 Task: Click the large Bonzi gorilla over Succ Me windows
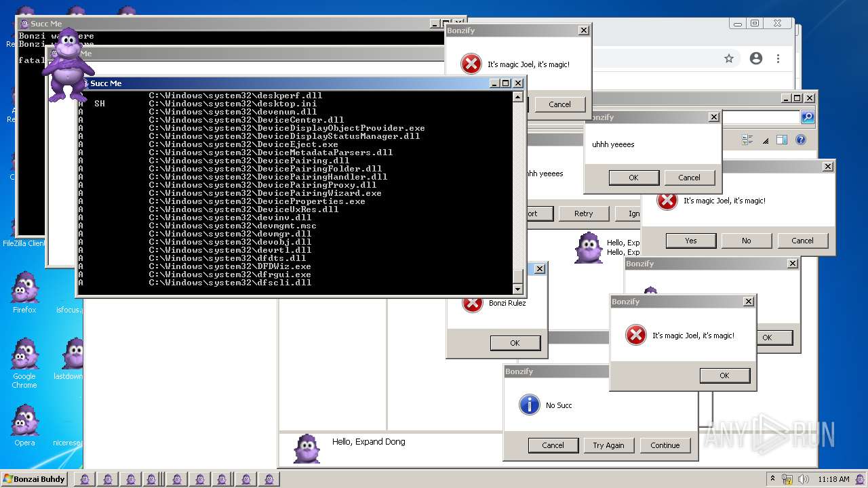tap(66, 65)
